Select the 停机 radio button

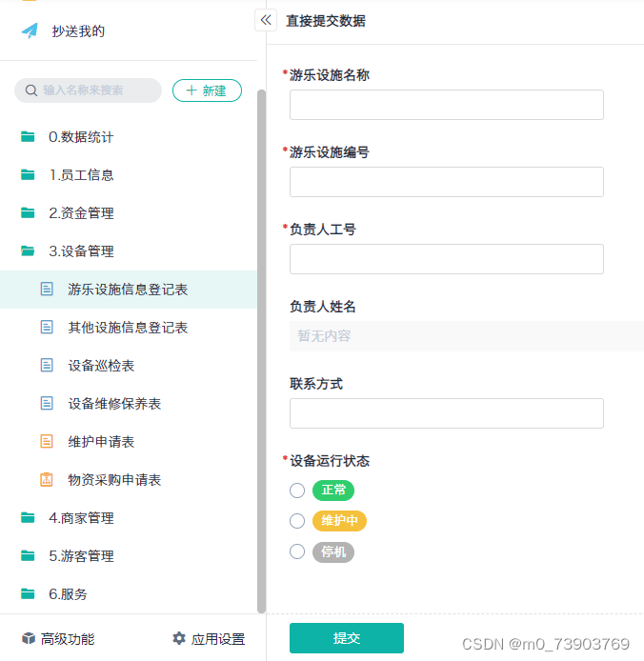[x=297, y=551]
